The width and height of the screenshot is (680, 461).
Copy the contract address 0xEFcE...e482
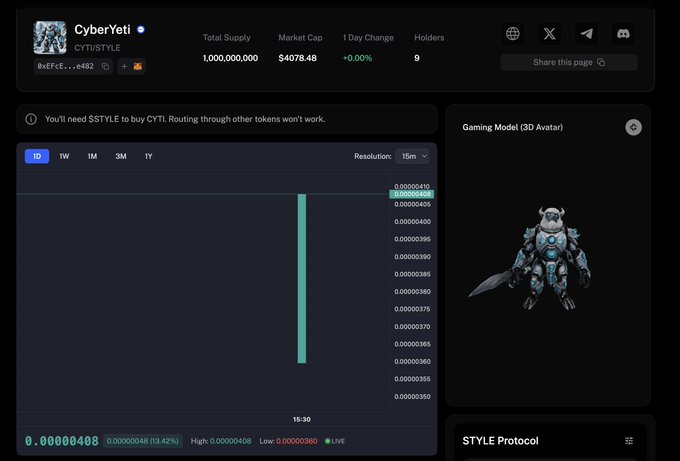tap(105, 67)
